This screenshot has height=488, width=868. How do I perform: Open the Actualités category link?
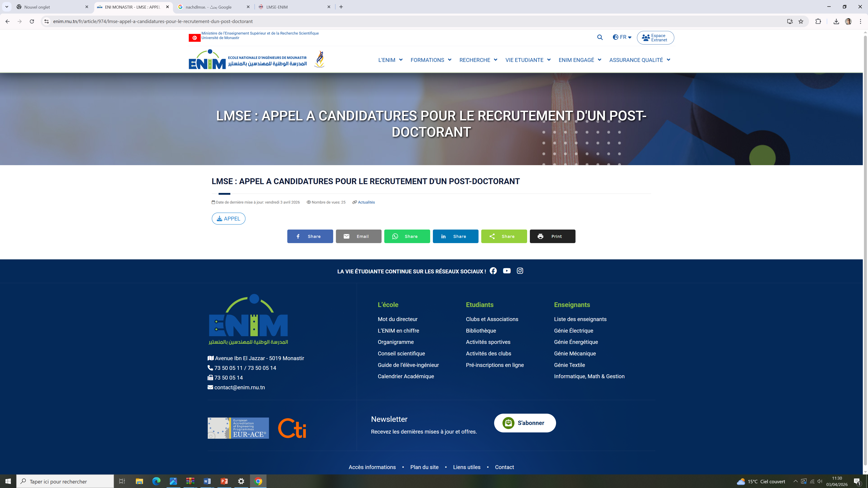[x=366, y=202]
